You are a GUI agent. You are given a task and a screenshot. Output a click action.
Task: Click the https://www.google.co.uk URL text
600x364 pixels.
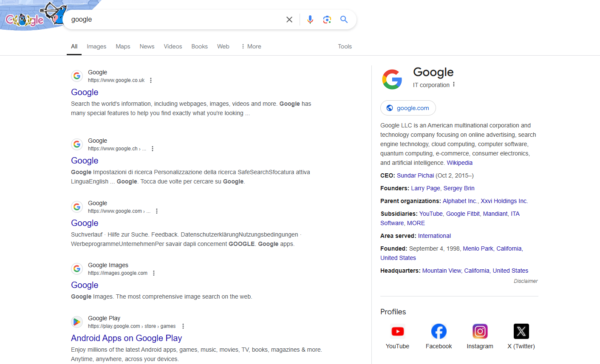coord(116,80)
